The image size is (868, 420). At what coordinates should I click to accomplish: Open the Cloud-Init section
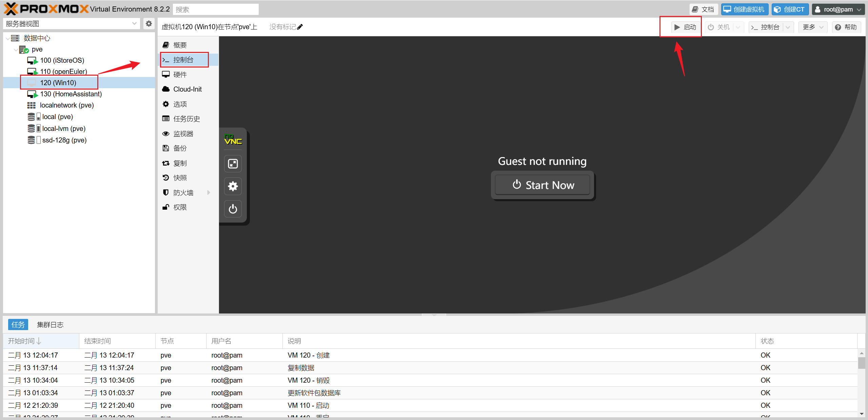tap(187, 89)
